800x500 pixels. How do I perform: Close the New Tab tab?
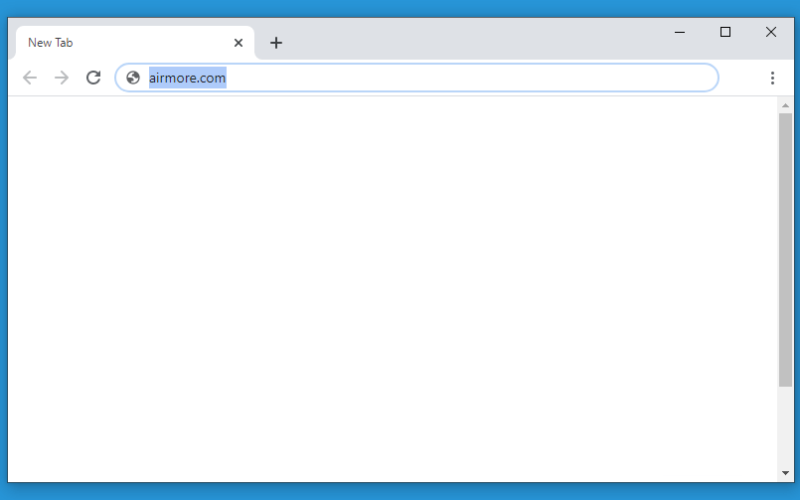click(238, 43)
